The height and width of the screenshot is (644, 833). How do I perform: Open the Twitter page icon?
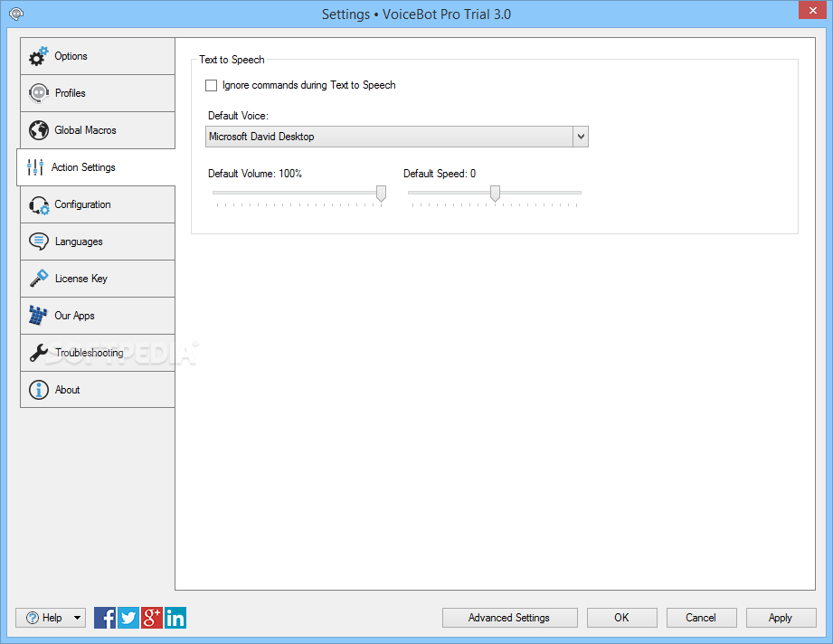(128, 618)
